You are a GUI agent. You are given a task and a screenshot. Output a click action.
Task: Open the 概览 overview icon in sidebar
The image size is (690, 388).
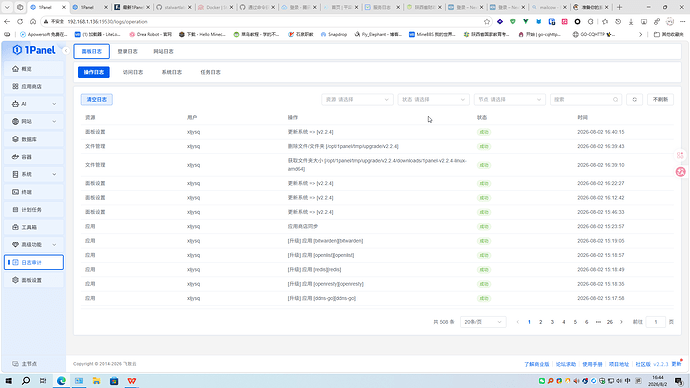point(15,69)
